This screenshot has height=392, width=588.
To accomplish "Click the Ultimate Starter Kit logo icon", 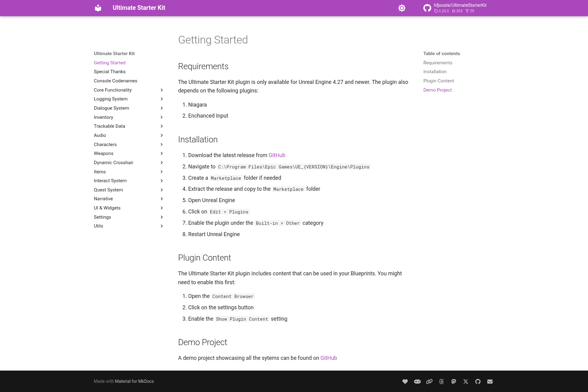I will [98, 8].
